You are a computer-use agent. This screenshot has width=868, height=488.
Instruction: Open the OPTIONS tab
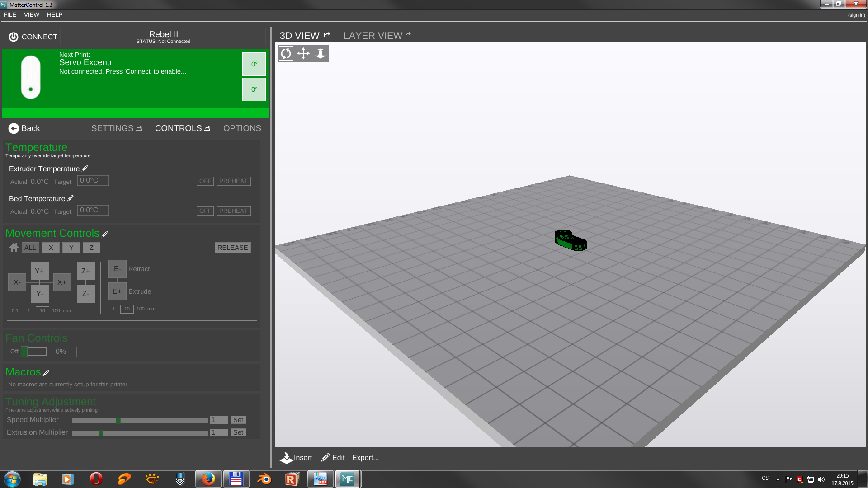(242, 128)
